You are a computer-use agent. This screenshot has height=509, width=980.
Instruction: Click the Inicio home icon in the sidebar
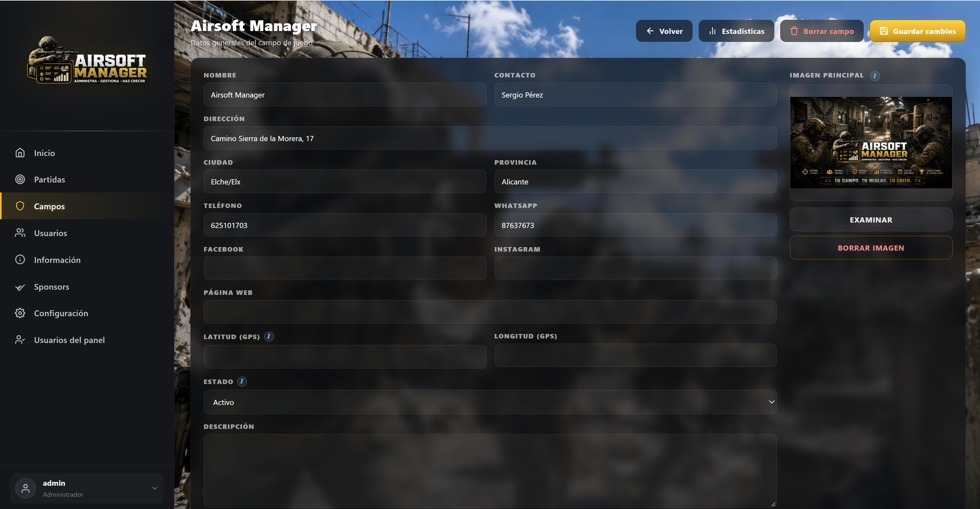(20, 153)
